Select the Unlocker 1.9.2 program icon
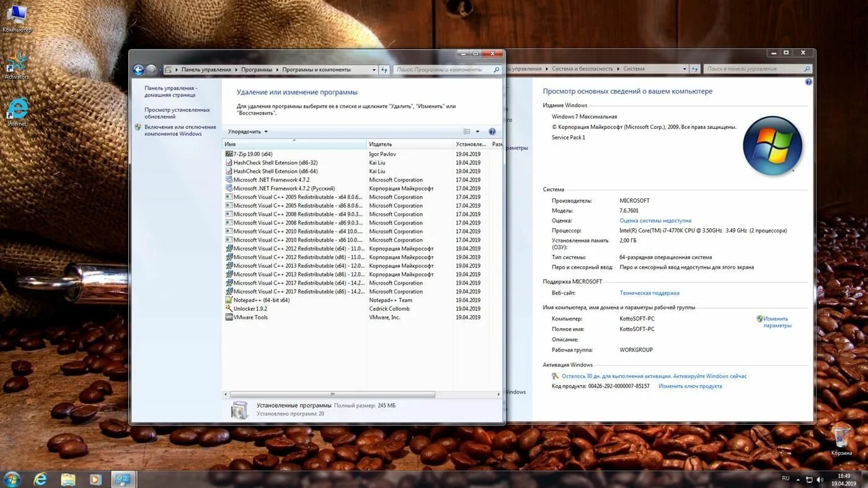Screen dimensions: 868x488 (x=229, y=309)
